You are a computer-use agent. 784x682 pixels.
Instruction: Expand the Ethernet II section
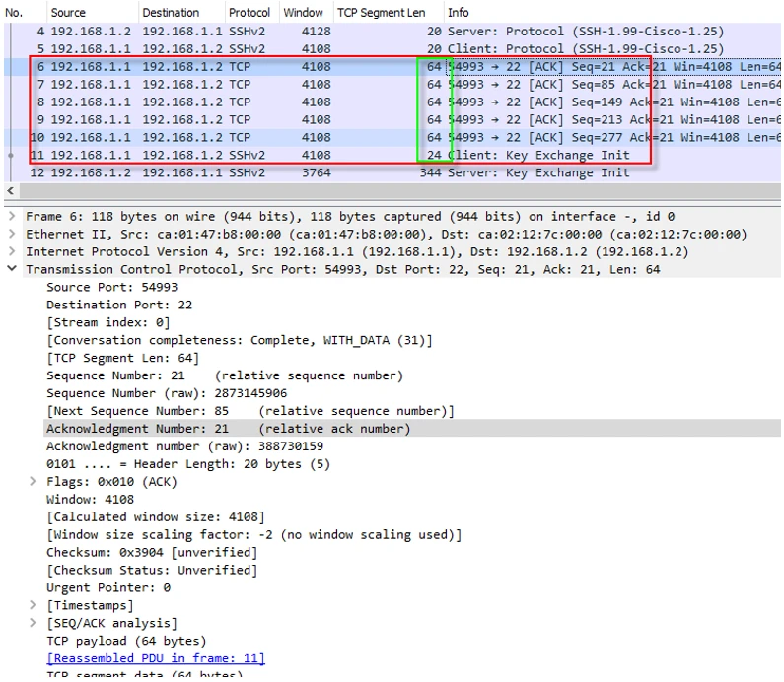pyautogui.click(x=11, y=234)
